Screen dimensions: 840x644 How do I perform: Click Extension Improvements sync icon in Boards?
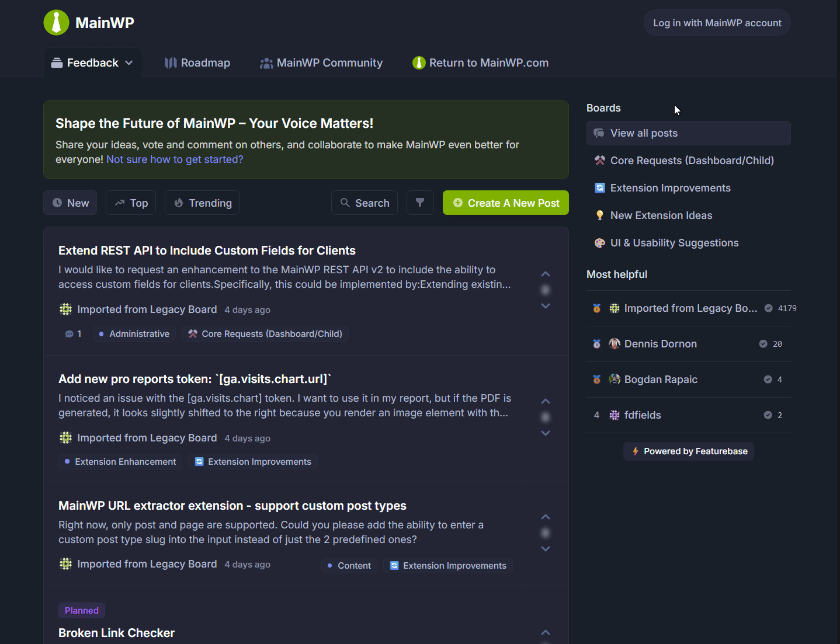point(599,188)
